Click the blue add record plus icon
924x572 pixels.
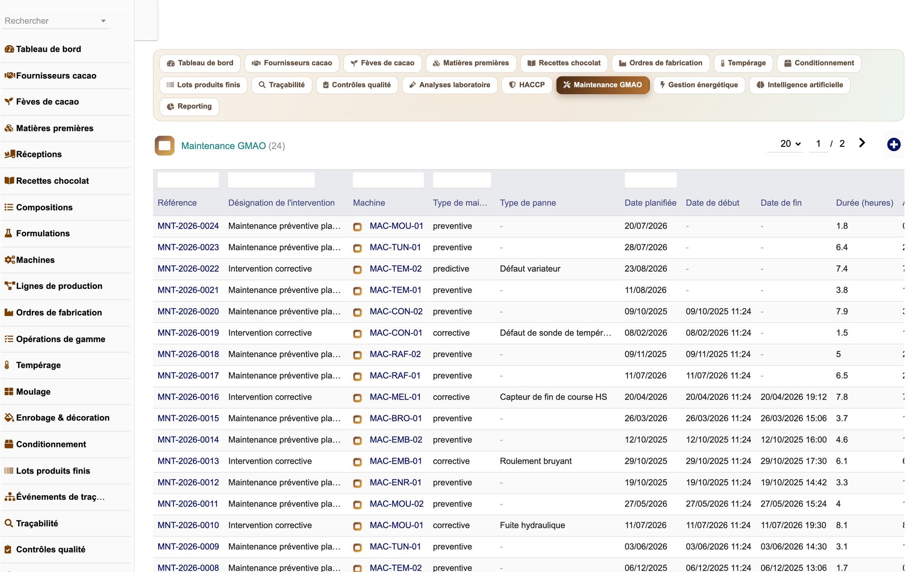point(894,144)
